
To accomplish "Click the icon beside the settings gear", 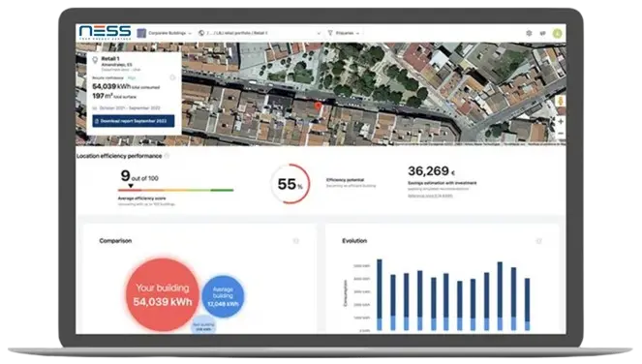I will point(543,33).
